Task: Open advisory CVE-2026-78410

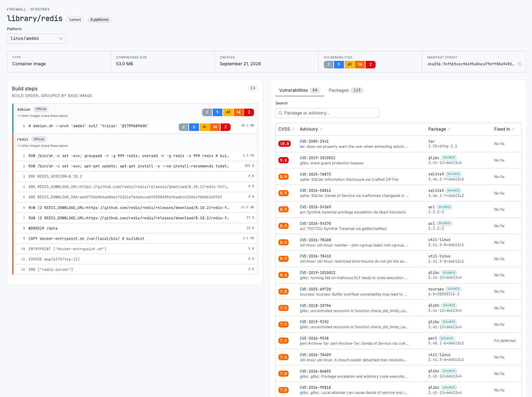Action: [x=315, y=256]
